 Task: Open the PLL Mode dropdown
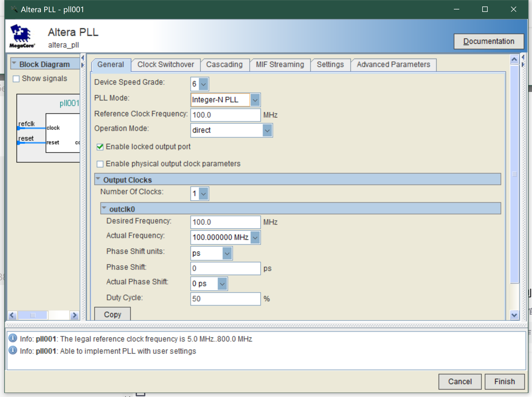[255, 100]
